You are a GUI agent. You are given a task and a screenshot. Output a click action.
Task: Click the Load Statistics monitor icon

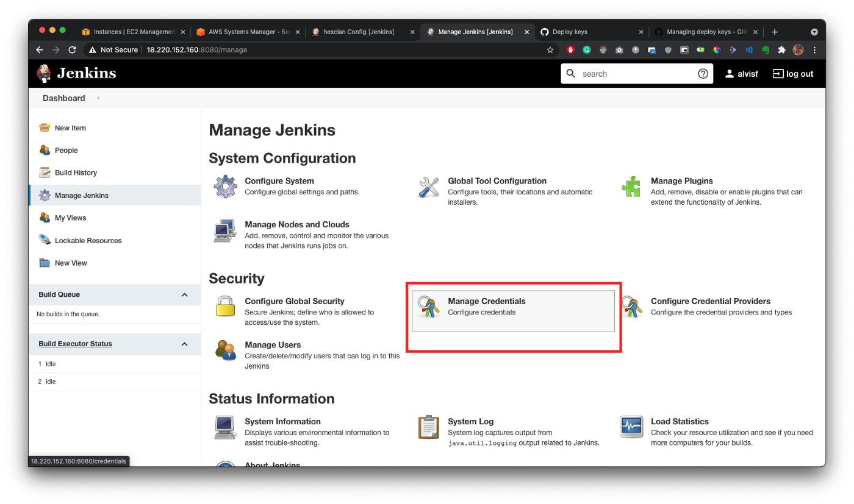click(x=631, y=427)
